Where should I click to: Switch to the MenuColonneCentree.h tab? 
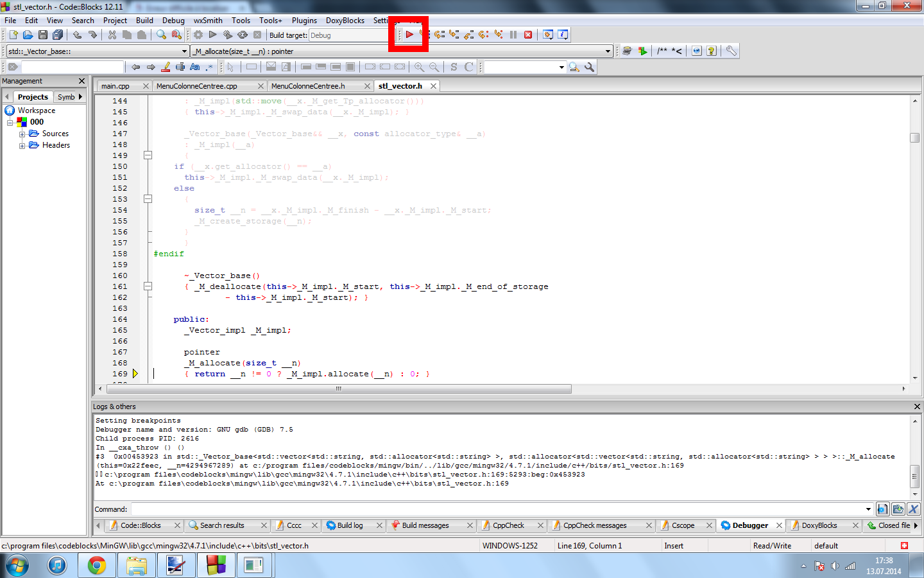(308, 86)
